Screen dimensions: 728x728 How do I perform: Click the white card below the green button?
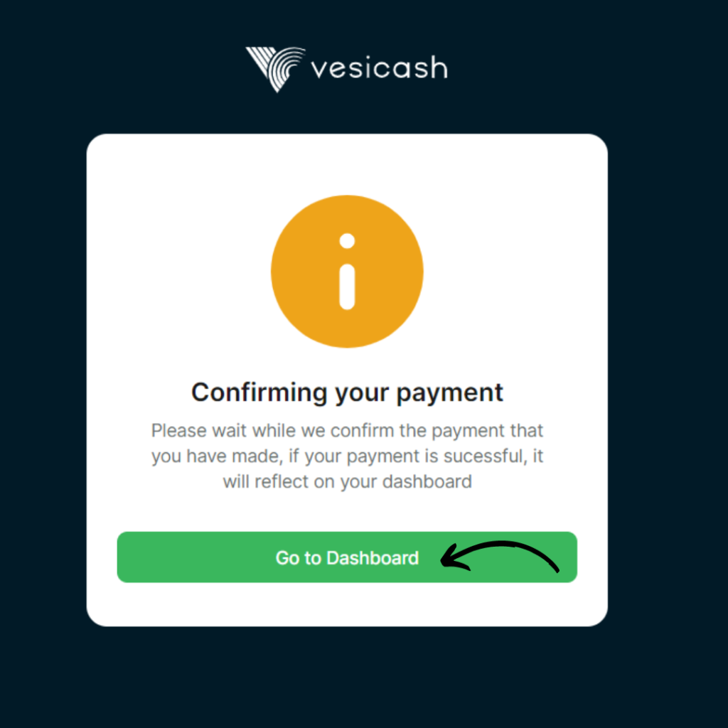pyautogui.click(x=347, y=604)
